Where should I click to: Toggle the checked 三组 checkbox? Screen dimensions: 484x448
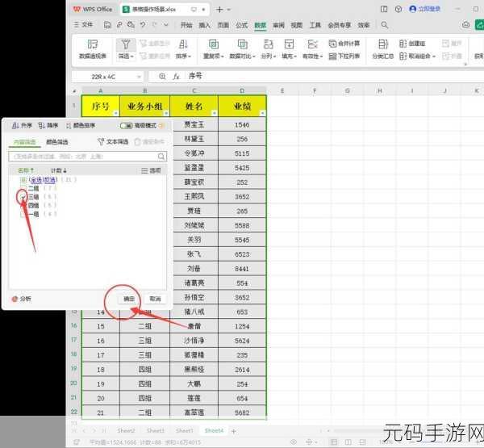coord(23,197)
